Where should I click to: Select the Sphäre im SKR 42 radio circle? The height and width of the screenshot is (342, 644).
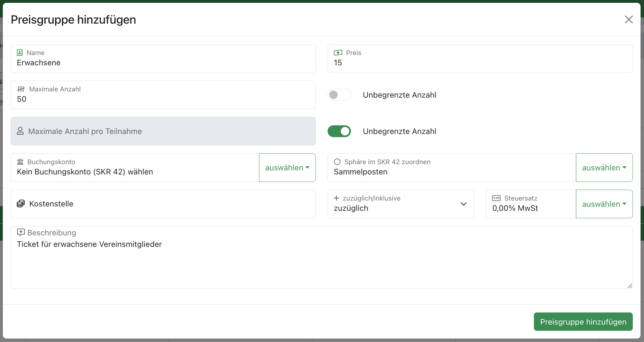337,162
